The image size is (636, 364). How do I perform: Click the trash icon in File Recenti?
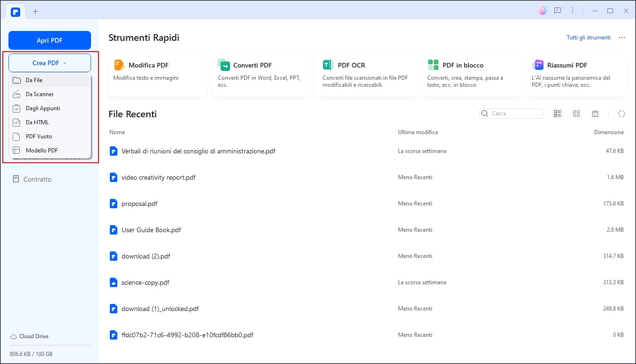point(595,114)
